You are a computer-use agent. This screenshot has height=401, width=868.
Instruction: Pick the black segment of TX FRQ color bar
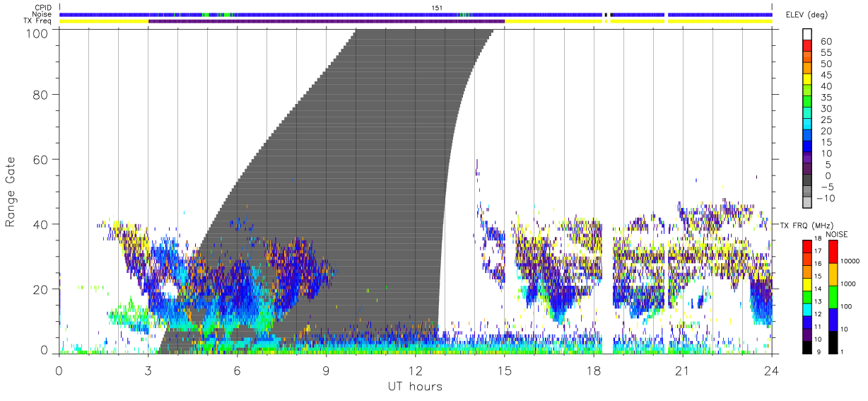tap(807, 347)
